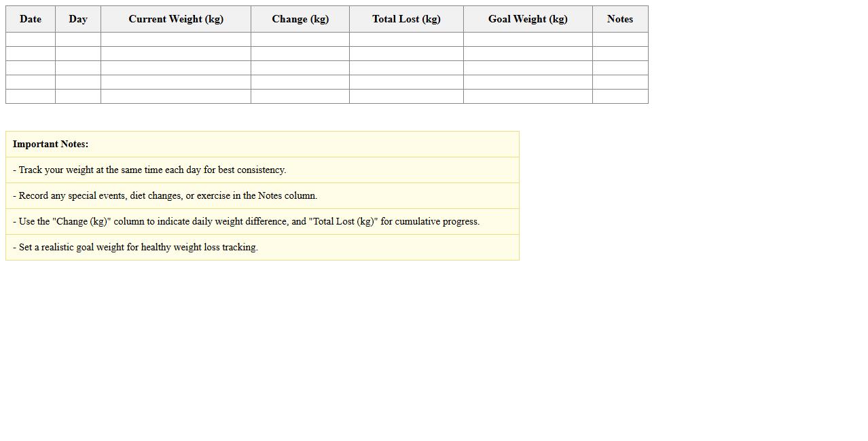Select the Current Weight (kg) header

(176, 19)
